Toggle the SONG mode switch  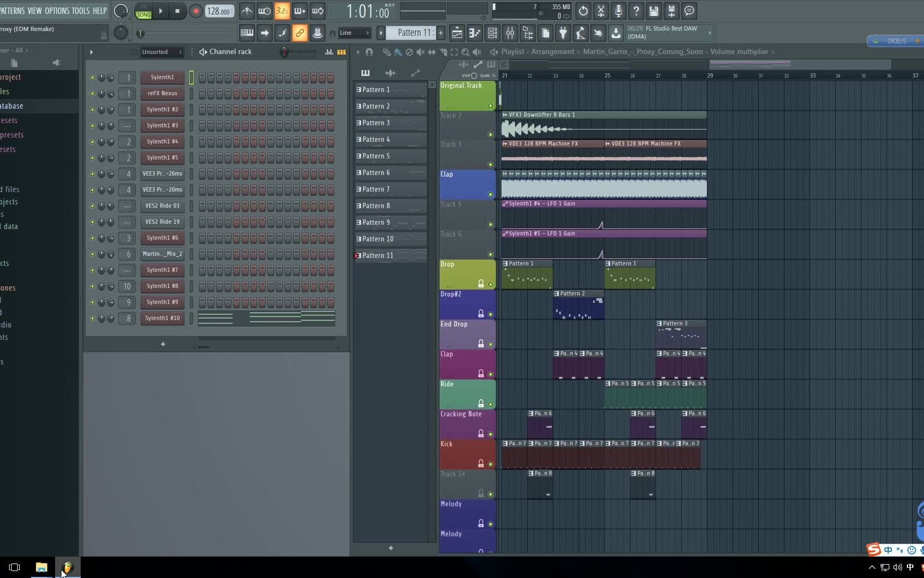(143, 11)
